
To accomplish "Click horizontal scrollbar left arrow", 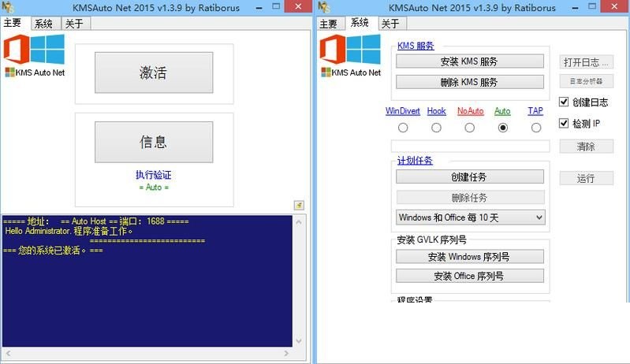I will tap(8, 353).
